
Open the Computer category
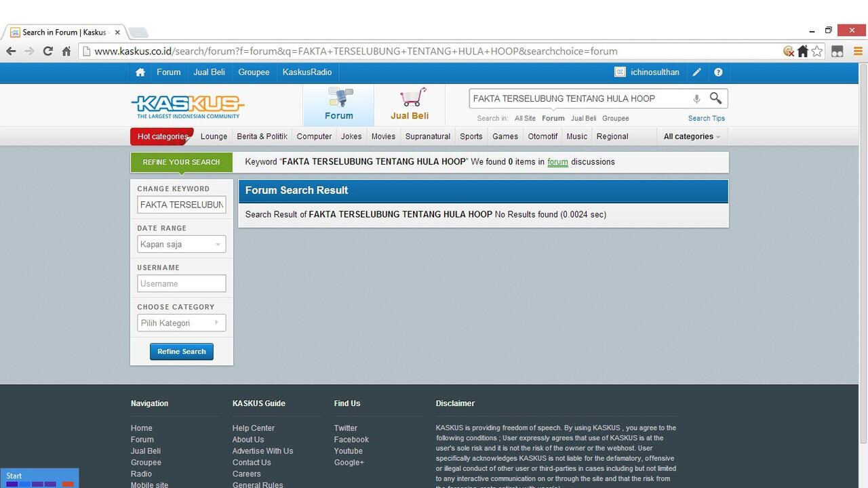click(314, 136)
